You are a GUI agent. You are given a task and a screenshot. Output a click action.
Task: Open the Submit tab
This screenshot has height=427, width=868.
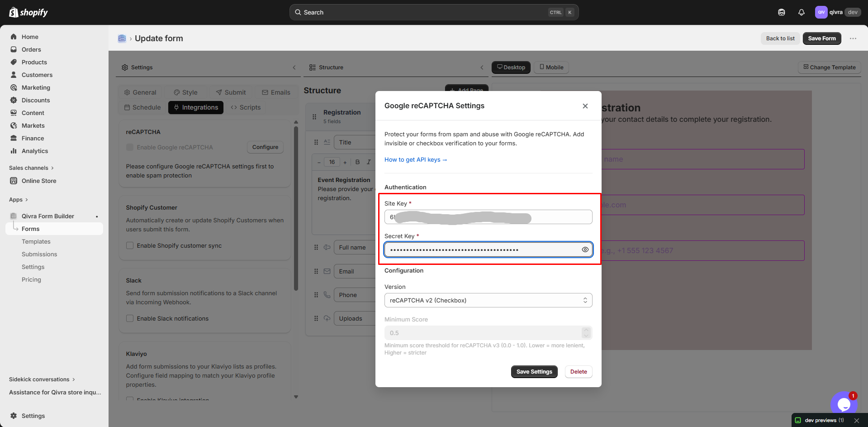[231, 92]
